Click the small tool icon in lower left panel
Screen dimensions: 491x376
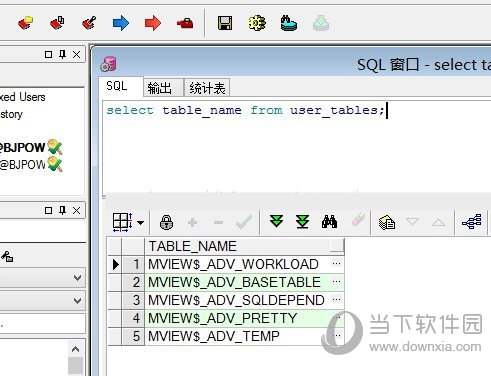click(x=7, y=257)
